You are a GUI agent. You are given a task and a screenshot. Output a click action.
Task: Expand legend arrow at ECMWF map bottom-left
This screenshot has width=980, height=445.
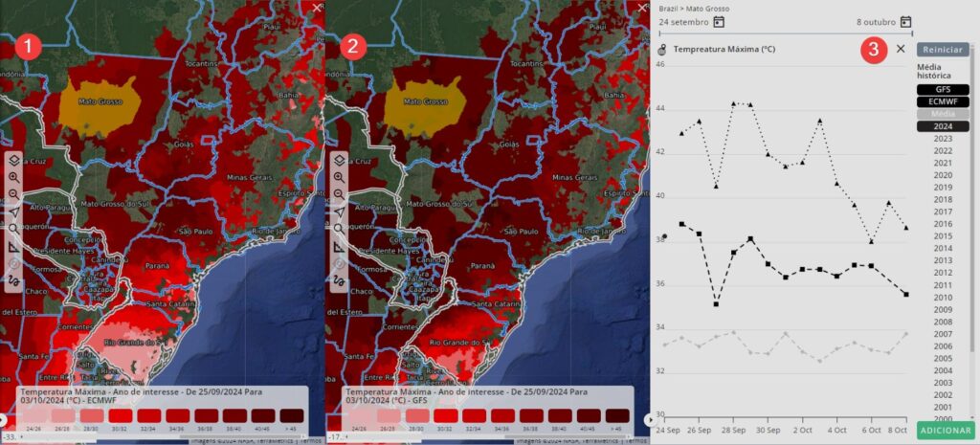click(3, 419)
